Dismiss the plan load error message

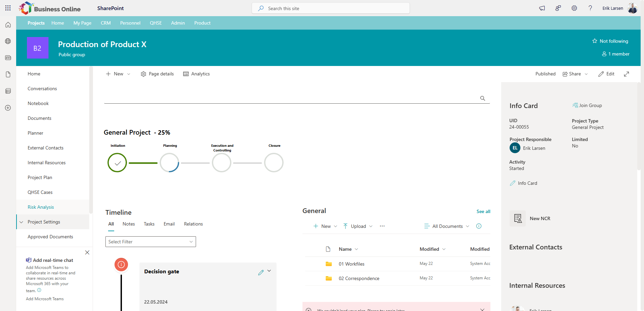pyautogui.click(x=482, y=309)
